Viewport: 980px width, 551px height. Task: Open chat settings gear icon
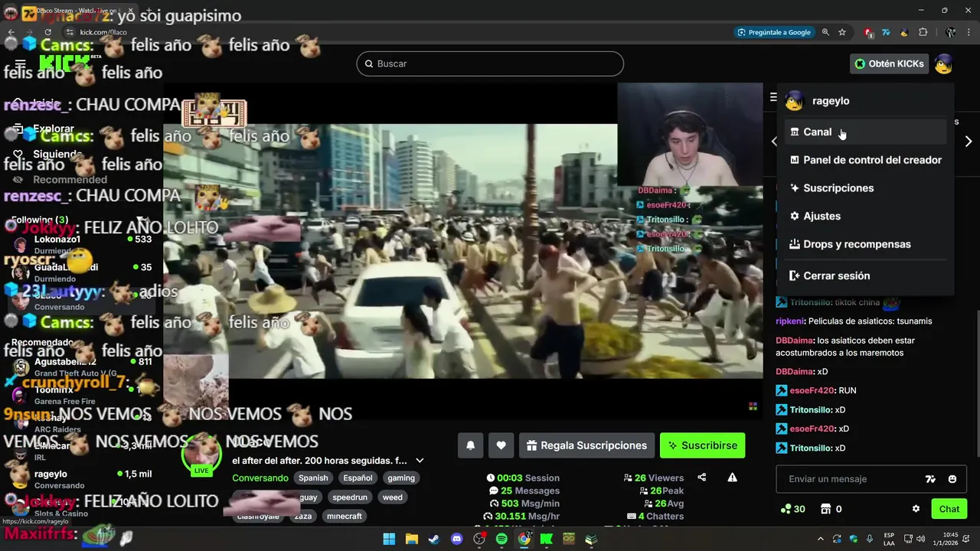(916, 509)
